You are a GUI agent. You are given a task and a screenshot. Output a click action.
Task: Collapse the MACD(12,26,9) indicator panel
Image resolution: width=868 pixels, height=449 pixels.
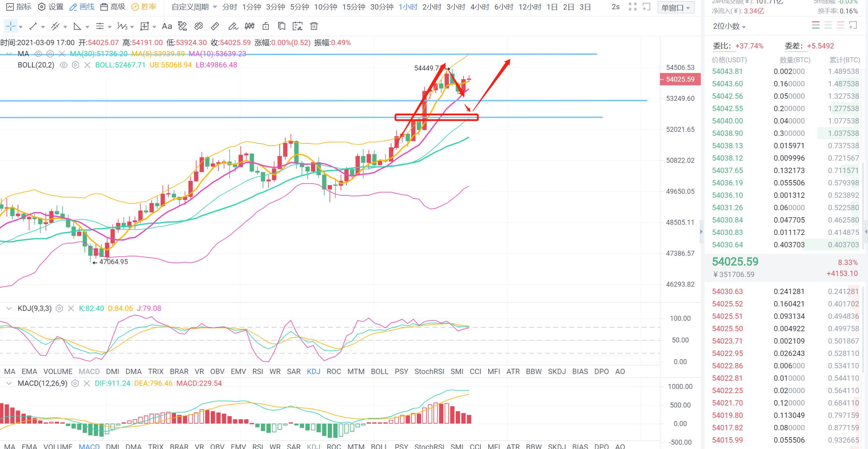[9, 383]
